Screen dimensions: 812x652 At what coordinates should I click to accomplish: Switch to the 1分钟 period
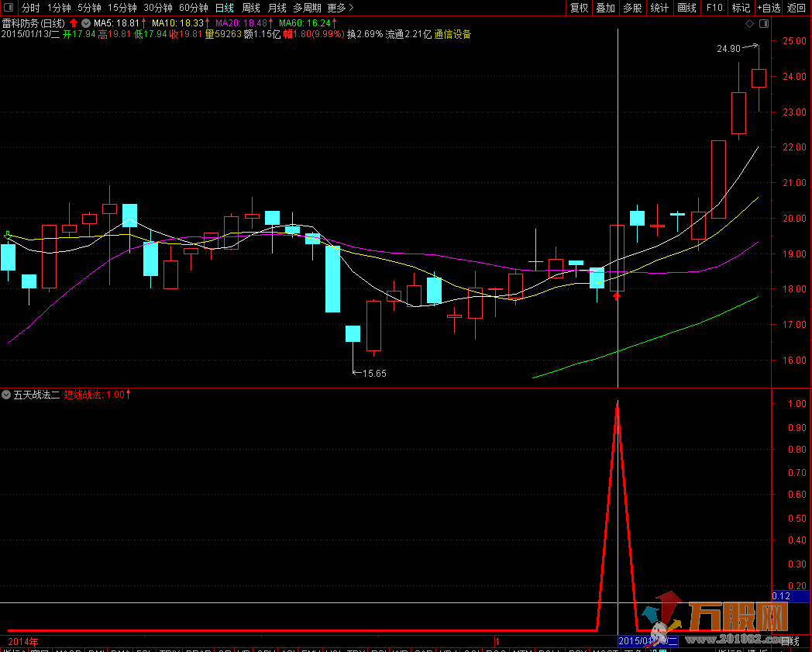tap(59, 8)
